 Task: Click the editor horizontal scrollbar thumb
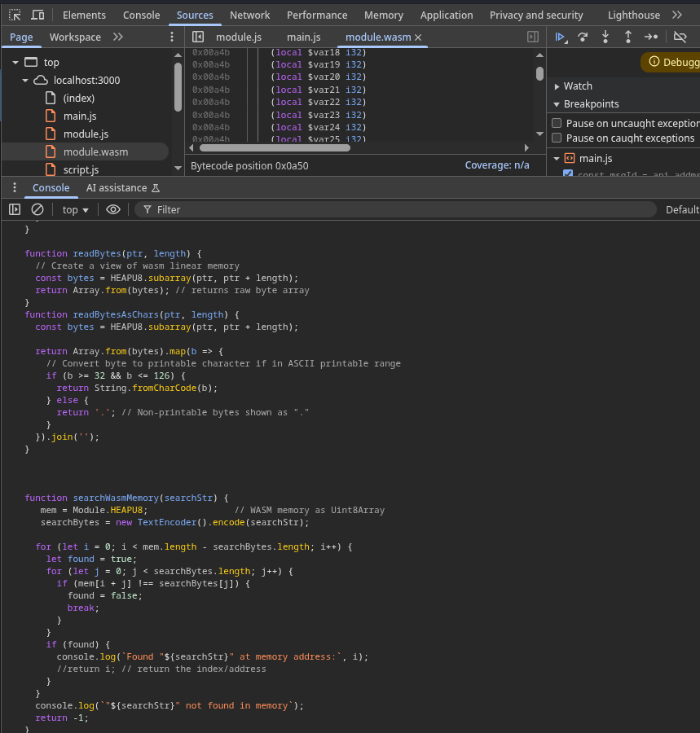[275, 147]
